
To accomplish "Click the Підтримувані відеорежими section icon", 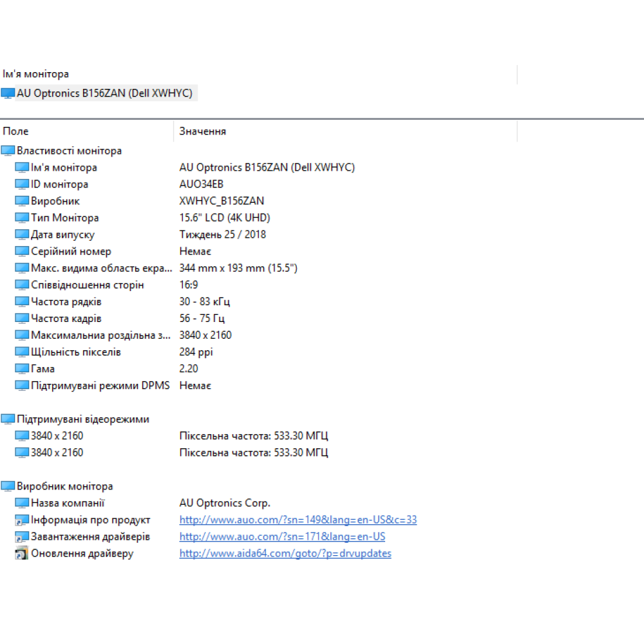I will tap(8, 419).
